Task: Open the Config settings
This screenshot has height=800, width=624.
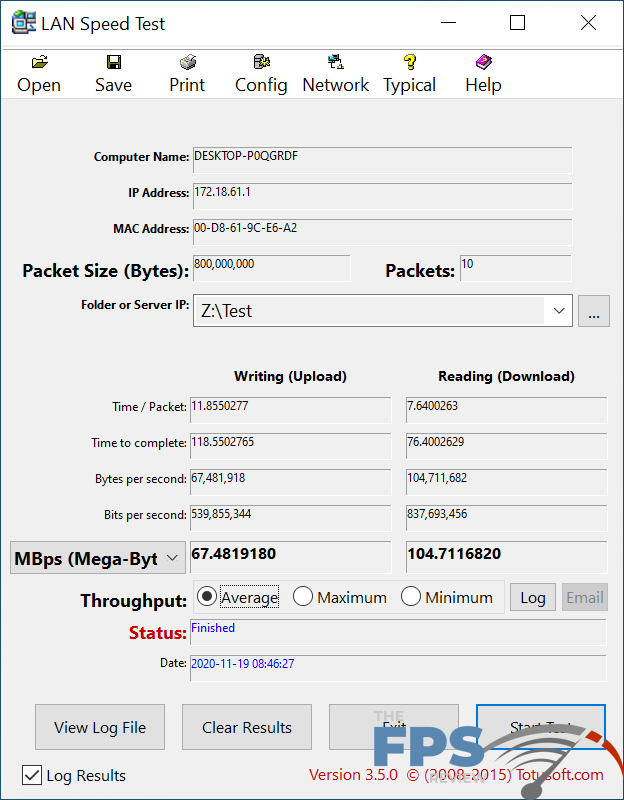Action: (x=261, y=75)
